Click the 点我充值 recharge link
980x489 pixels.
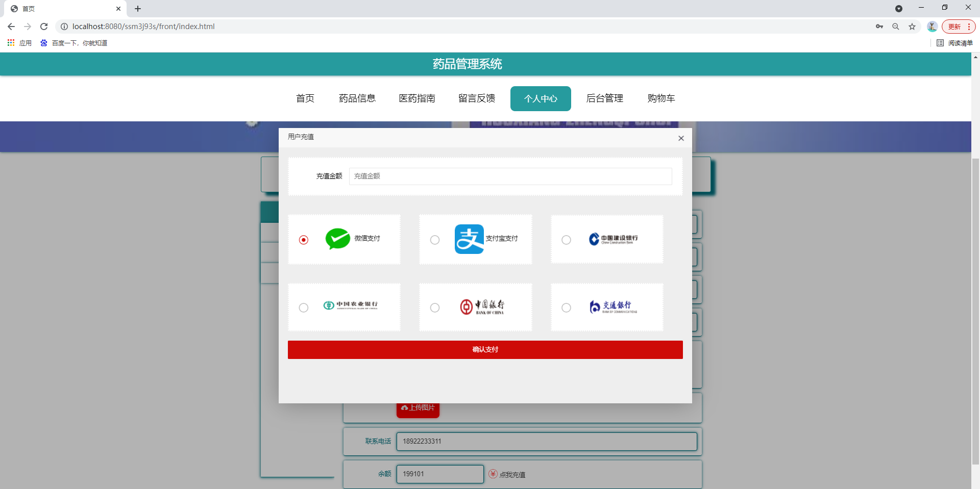(x=512, y=475)
